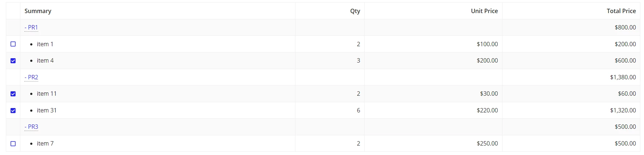Select the item 4 row label

[x=45, y=60]
